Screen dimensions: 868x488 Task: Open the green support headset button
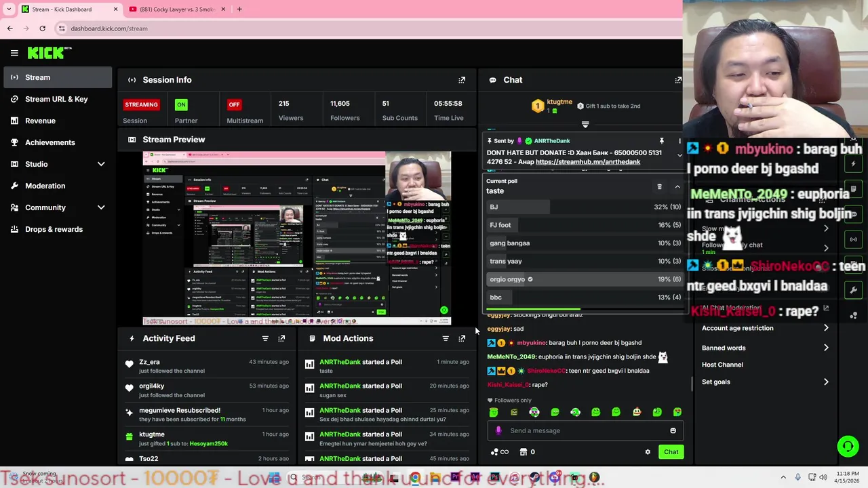coord(848,446)
